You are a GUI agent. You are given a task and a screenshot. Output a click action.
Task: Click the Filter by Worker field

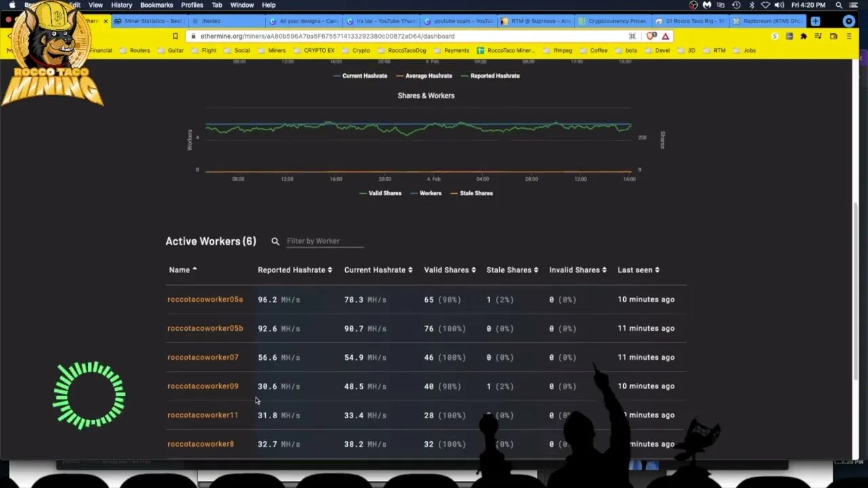[324, 241]
